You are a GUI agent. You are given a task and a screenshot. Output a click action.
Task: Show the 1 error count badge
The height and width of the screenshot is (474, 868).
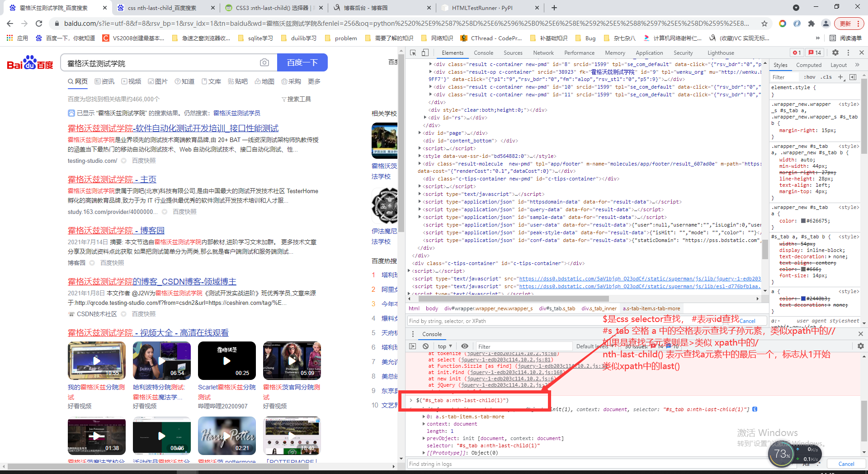797,52
